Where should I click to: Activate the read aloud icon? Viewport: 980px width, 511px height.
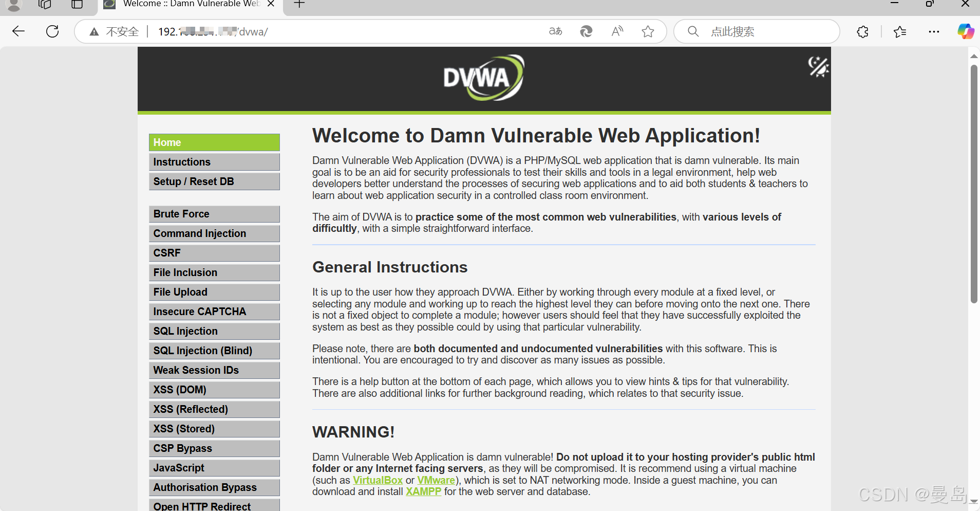click(x=617, y=31)
